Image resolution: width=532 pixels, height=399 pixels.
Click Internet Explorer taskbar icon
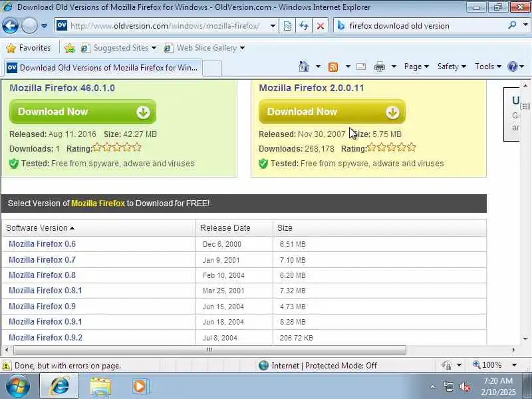click(59, 386)
